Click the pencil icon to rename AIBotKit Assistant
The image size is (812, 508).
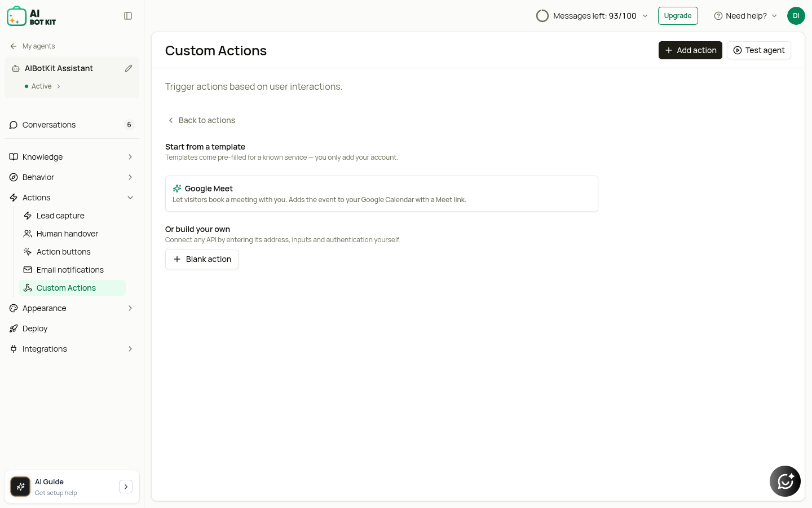129,68
